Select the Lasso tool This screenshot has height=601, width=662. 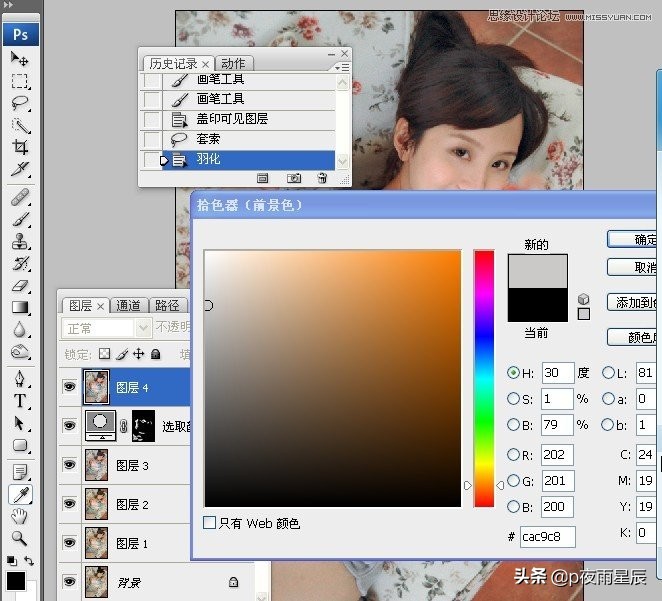[x=19, y=103]
